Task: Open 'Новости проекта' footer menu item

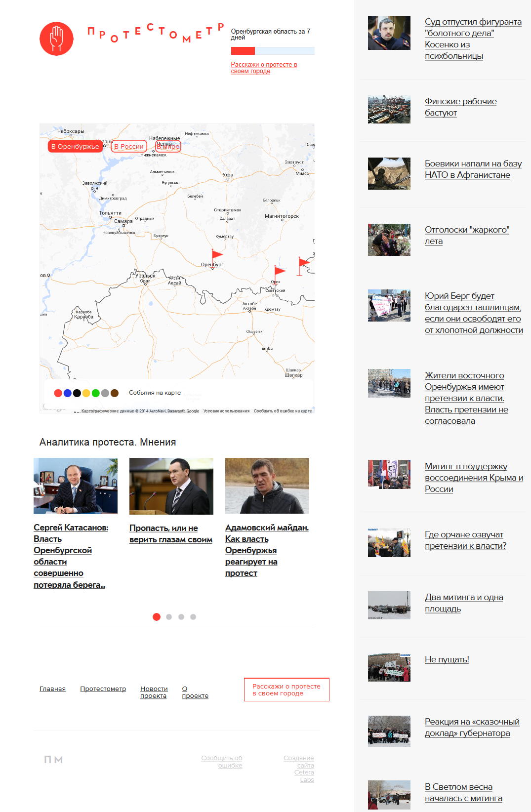Action: coord(154,692)
